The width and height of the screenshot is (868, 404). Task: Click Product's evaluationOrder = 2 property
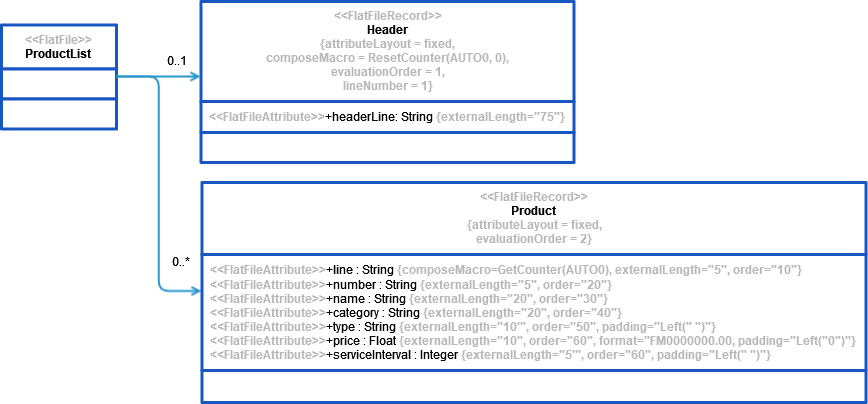pyautogui.click(x=533, y=239)
